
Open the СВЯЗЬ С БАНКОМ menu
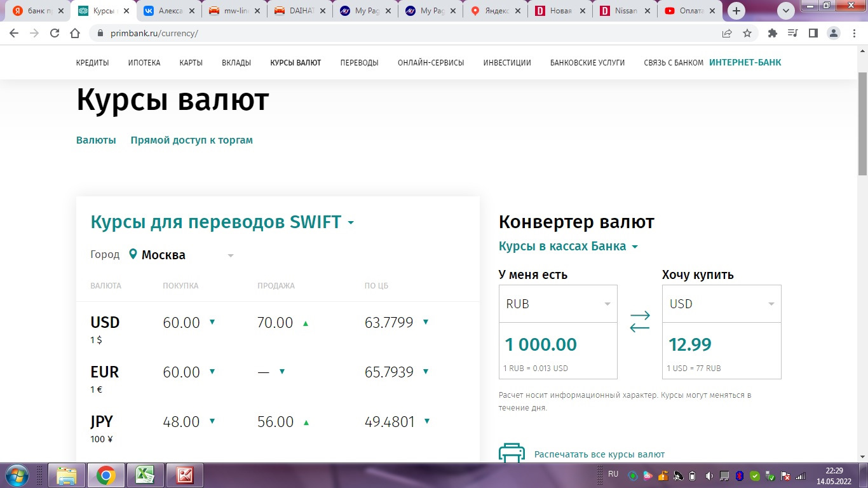(674, 62)
